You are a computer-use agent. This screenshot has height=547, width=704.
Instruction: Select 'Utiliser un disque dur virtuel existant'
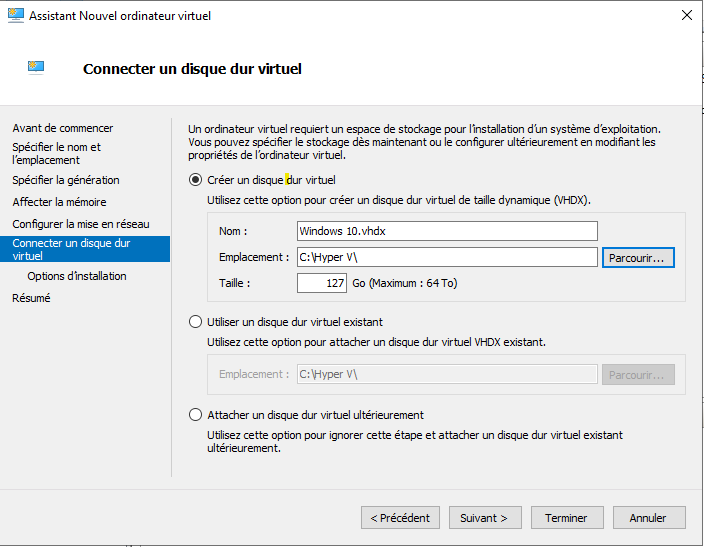(195, 322)
